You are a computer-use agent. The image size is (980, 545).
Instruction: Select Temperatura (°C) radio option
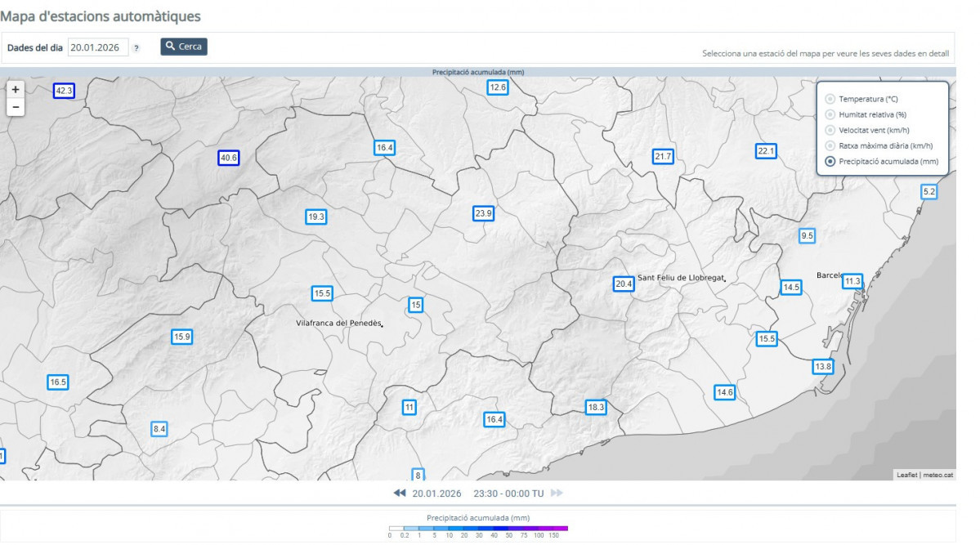(x=830, y=99)
